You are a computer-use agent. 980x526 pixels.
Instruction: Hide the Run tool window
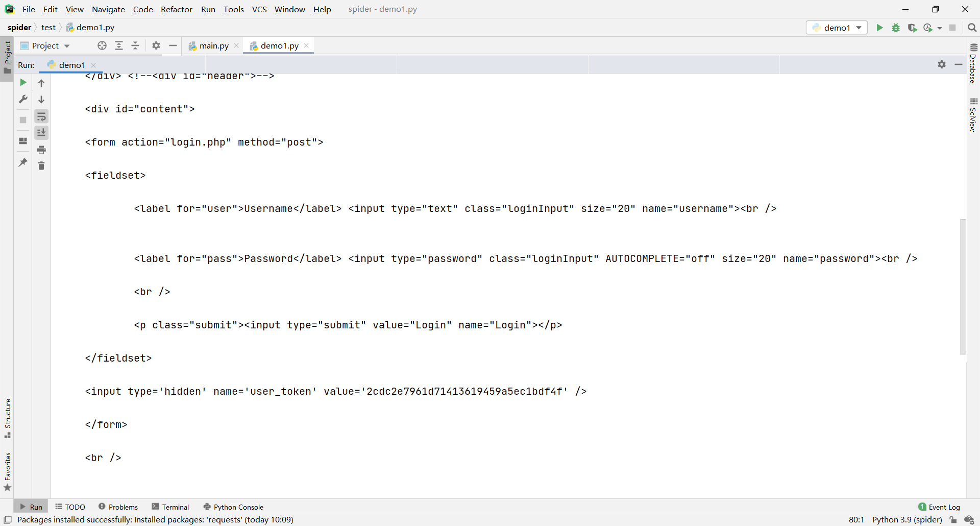click(x=958, y=64)
